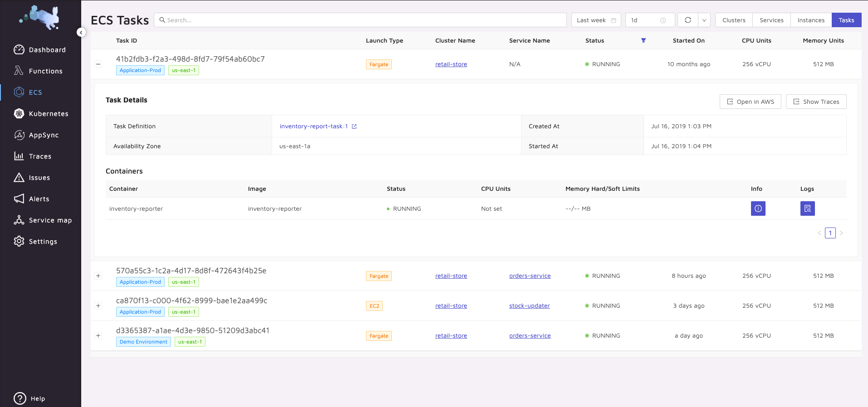
Task: Click us-east-1 tag on task d3365387
Action: (x=190, y=342)
